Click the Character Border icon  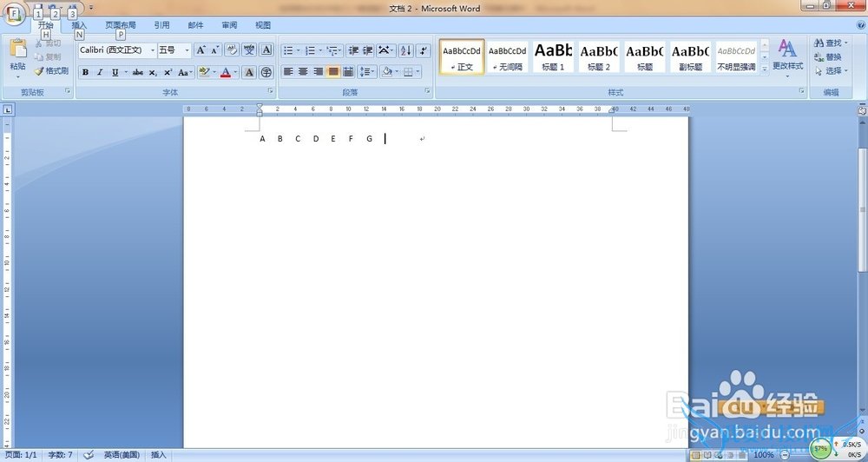(x=266, y=49)
